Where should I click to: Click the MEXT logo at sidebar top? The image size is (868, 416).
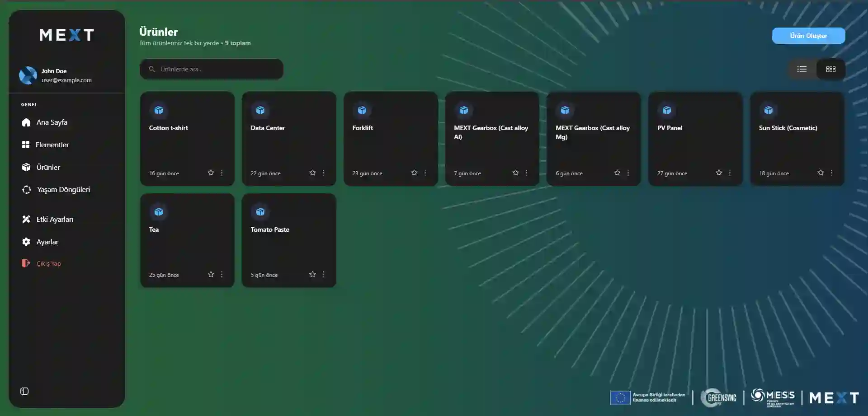(x=67, y=35)
